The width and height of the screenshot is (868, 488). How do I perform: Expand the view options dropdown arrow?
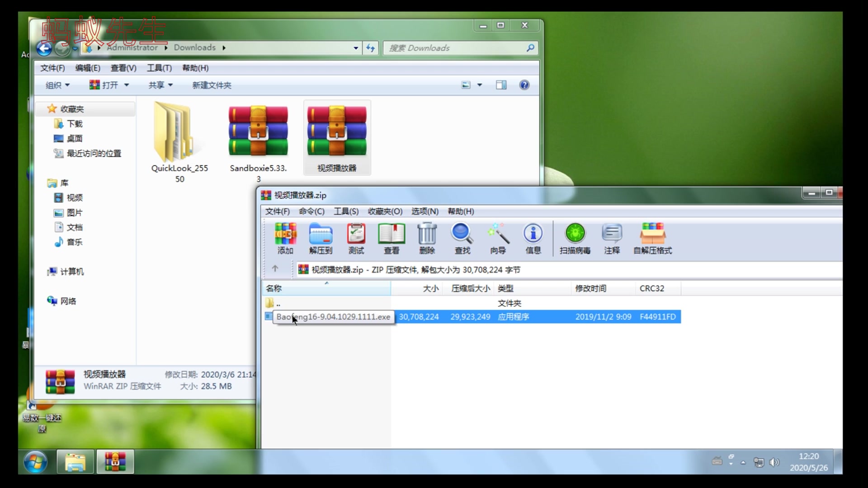tap(480, 85)
